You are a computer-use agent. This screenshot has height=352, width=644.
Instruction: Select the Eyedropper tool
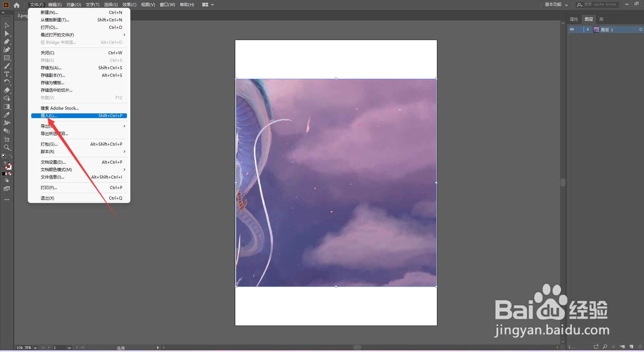(7, 115)
